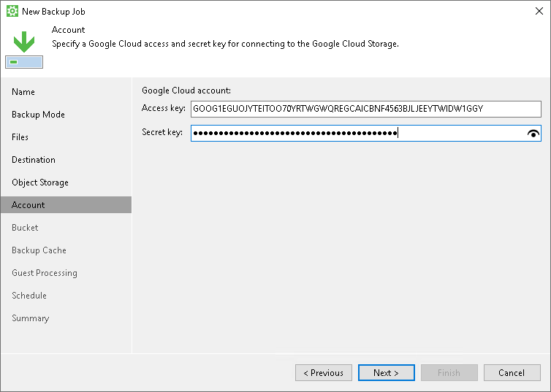This screenshot has height=392, width=551.
Task: Focus the Secret key password field
Action: pos(366,134)
